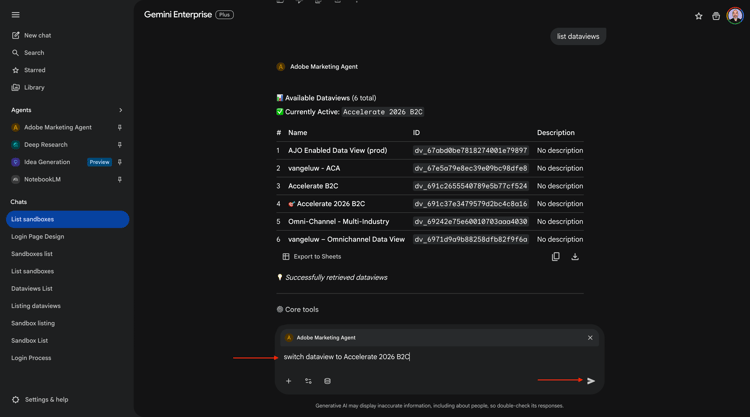
Task: Click ID dv_67e5a79e8ec39e09bc98dfe8
Action: pos(471,168)
